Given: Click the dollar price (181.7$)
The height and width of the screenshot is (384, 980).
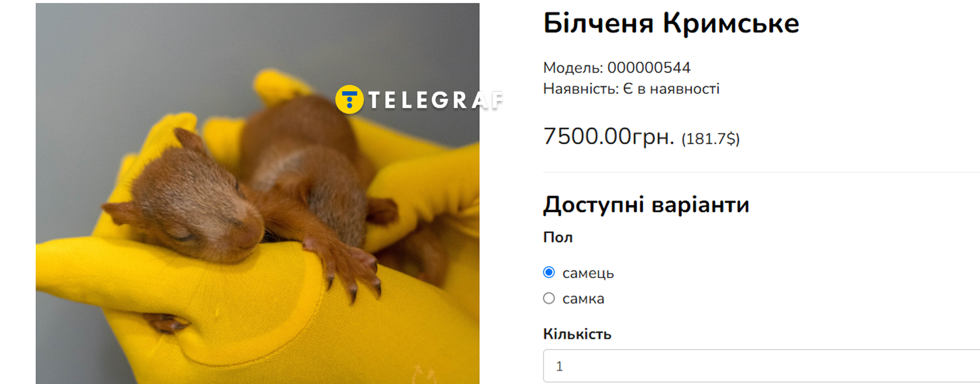Looking at the screenshot, I should [x=710, y=139].
